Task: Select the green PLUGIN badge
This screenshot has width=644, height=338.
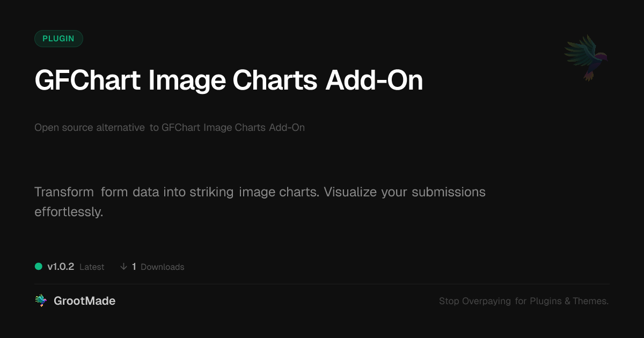Action: [x=58, y=39]
